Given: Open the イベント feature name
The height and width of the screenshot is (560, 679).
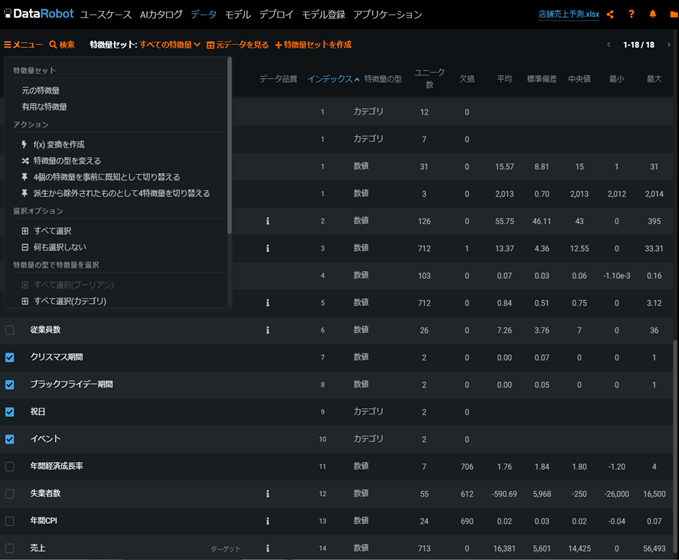Looking at the screenshot, I should coord(45,439).
